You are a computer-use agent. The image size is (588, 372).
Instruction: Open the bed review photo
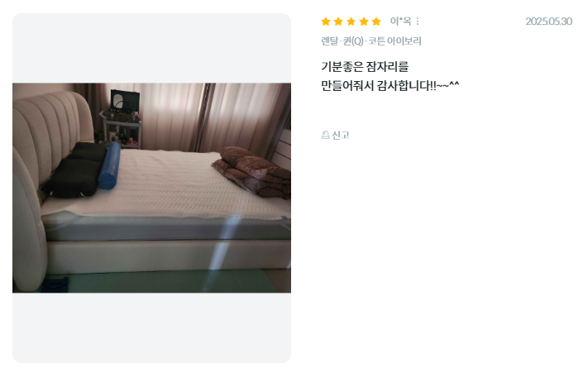151,188
